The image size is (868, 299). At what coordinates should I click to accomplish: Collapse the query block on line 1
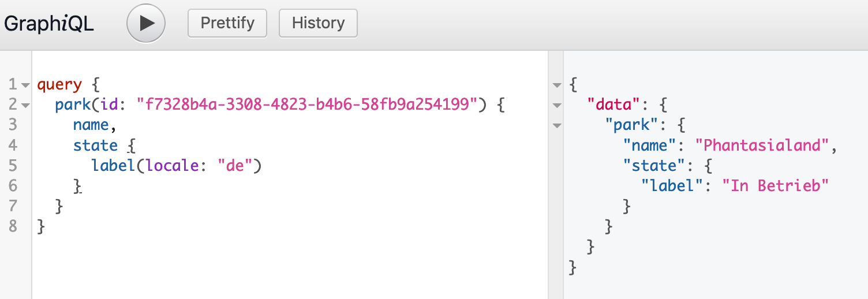(25, 85)
